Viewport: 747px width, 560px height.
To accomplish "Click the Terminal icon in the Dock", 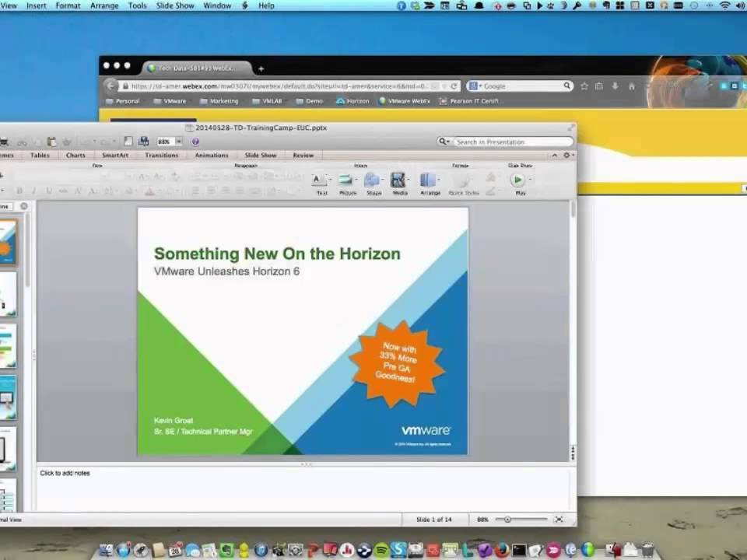I will point(519,551).
